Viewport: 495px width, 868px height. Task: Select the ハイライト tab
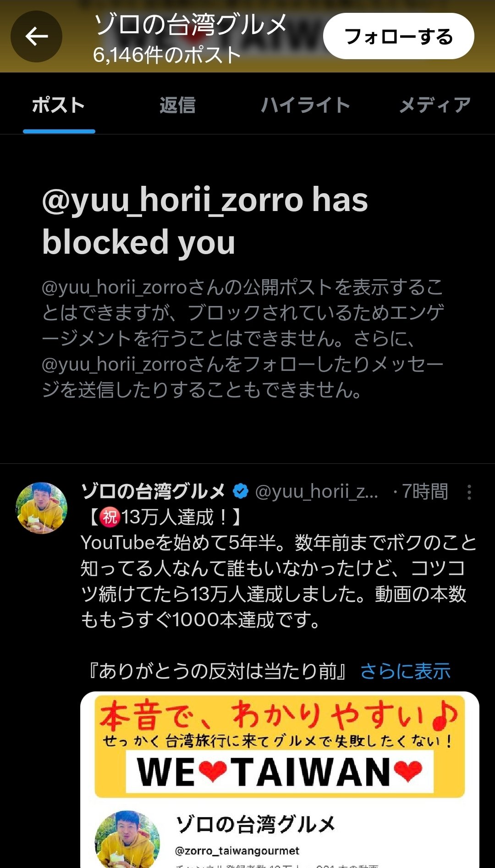[x=305, y=106]
